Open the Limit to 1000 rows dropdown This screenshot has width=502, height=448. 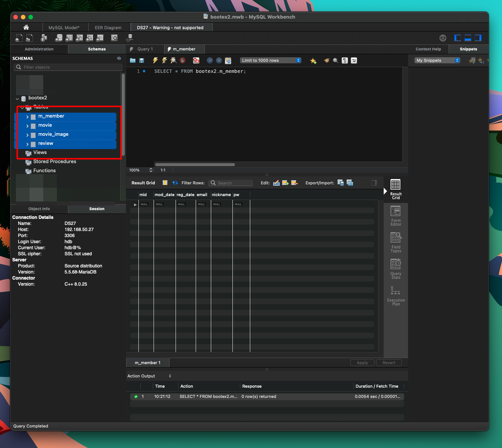coord(271,60)
